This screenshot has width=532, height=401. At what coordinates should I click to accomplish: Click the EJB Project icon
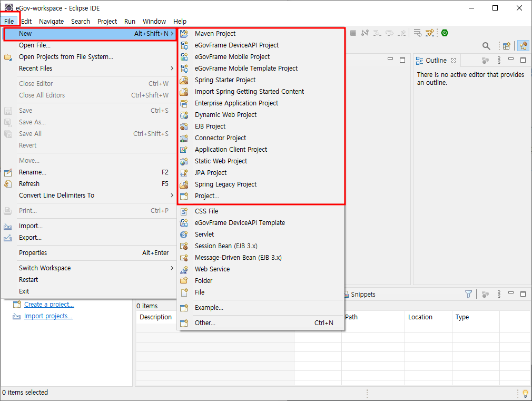click(x=184, y=126)
